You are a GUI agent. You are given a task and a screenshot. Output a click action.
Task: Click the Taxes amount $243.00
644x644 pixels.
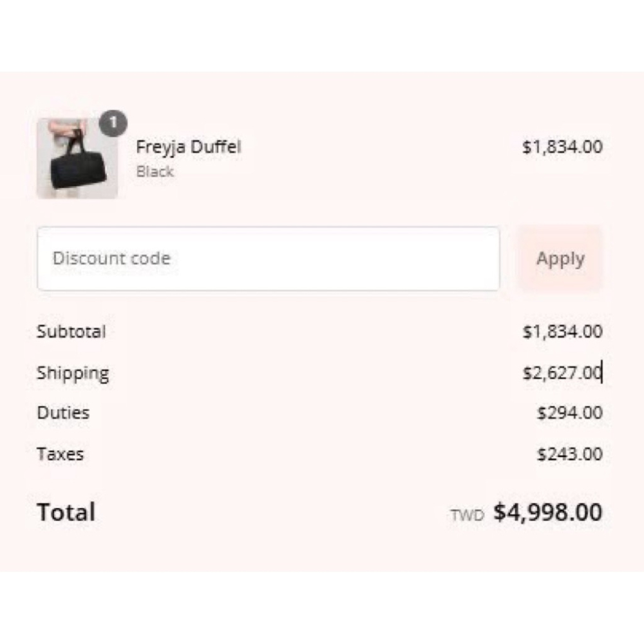pos(569,454)
